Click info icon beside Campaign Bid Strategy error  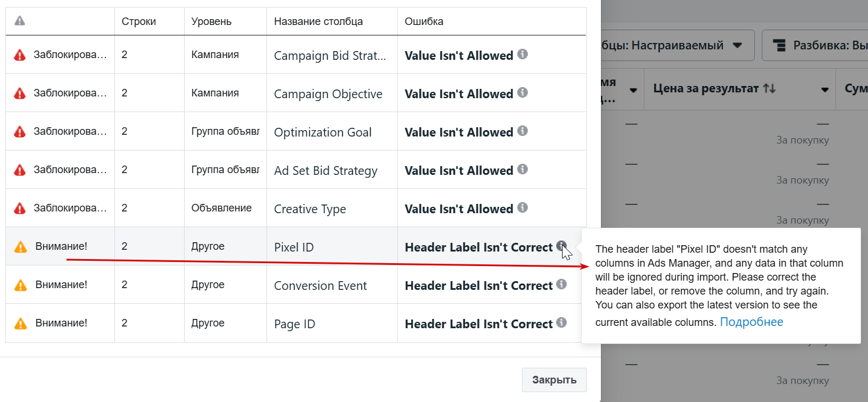point(523,54)
